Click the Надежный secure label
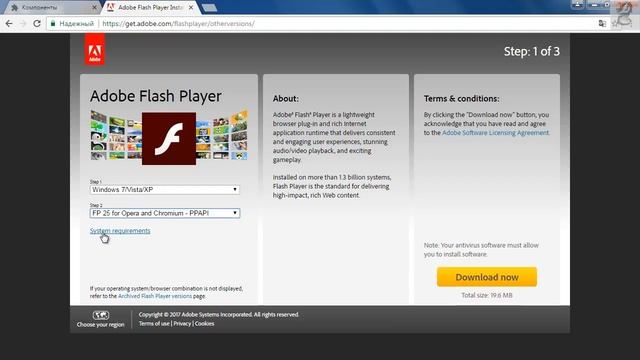 (76, 24)
